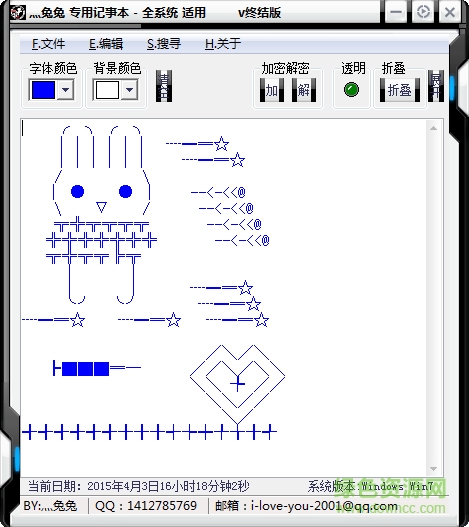Click the 加 encrypt button
Image resolution: width=469 pixels, height=527 pixels.
pos(272,90)
